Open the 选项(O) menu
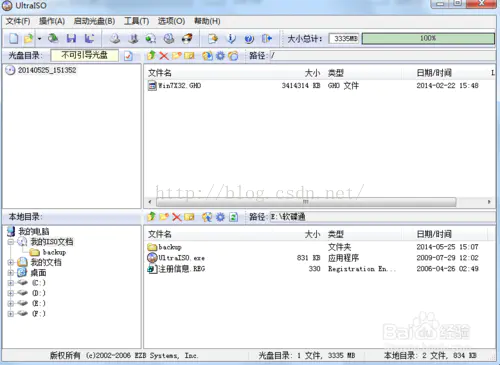 click(171, 21)
